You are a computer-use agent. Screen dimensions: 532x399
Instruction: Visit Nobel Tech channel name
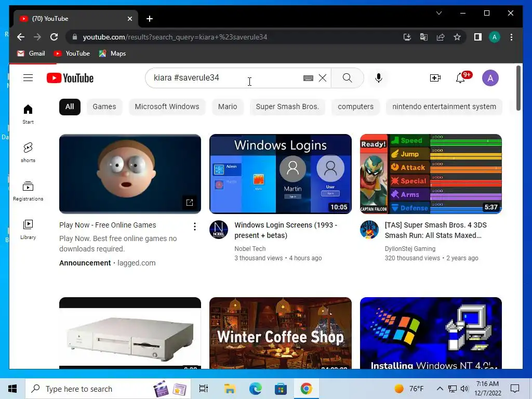pos(250,249)
